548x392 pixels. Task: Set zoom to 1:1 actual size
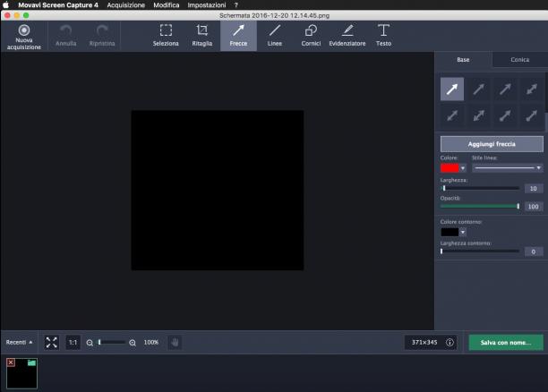point(73,343)
